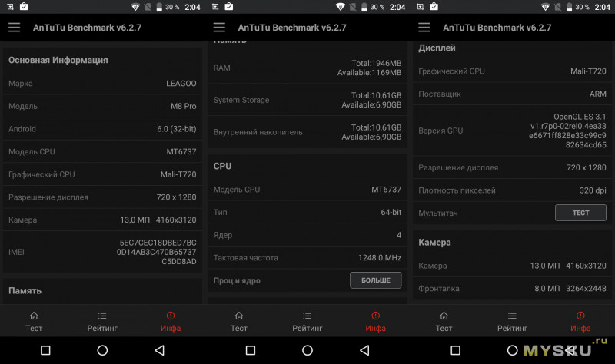Open Тест tab in right screenshot

point(444,322)
